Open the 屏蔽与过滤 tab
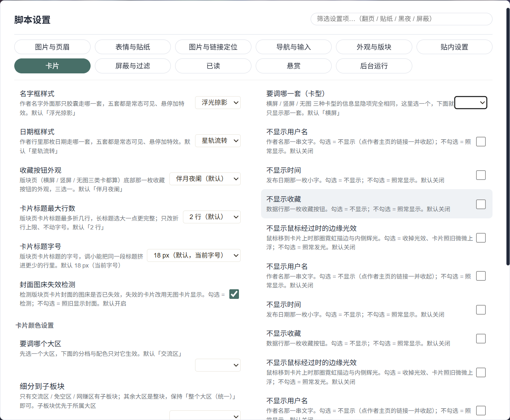 click(x=133, y=66)
